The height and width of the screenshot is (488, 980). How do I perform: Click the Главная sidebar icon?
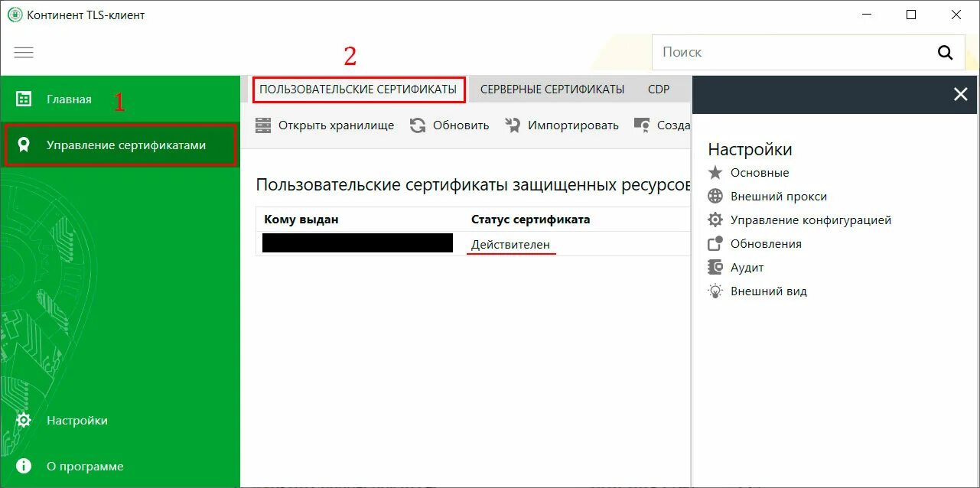24,99
